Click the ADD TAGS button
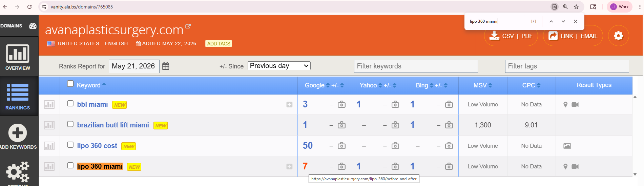644x186 pixels. [219, 44]
